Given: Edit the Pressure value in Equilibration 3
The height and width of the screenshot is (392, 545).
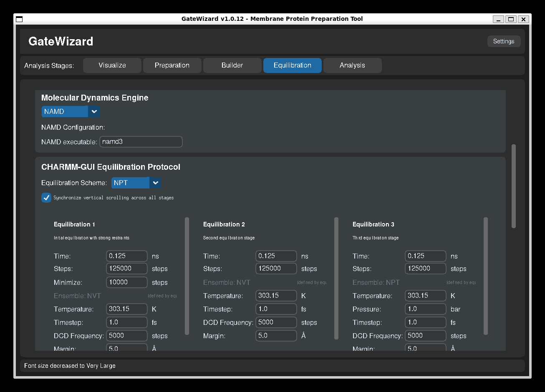Looking at the screenshot, I should (x=425, y=309).
